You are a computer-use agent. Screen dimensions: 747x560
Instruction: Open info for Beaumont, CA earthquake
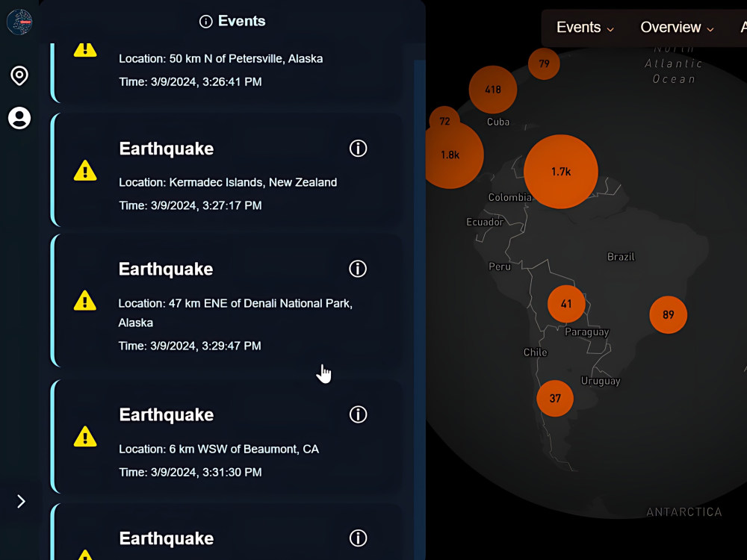359,414
